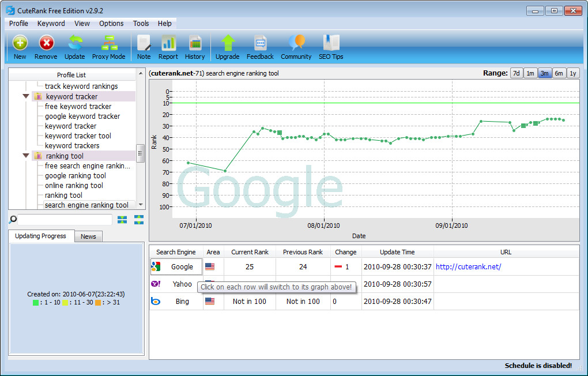Screen dimensions: 588x376
Task: Open the Keyword menu
Action: point(51,23)
